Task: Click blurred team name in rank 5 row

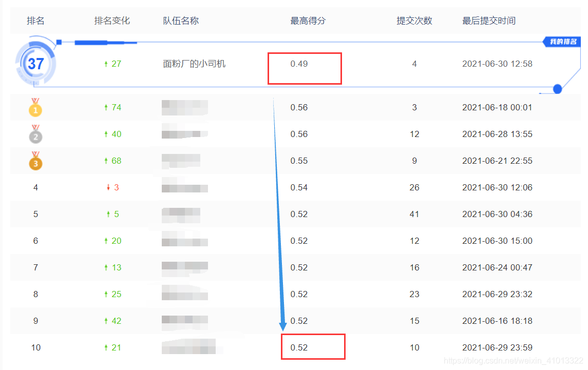Action: (181, 216)
